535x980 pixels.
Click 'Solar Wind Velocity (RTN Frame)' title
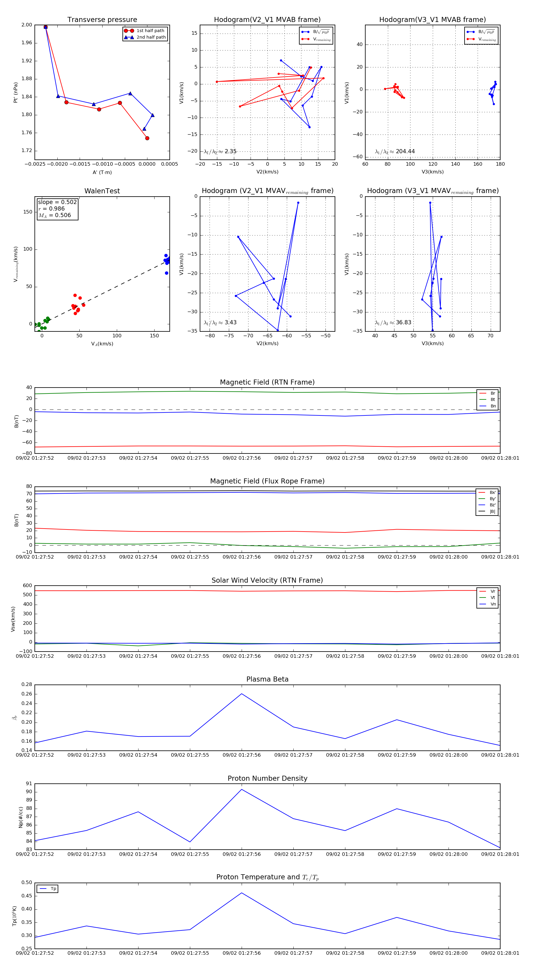pos(267,580)
